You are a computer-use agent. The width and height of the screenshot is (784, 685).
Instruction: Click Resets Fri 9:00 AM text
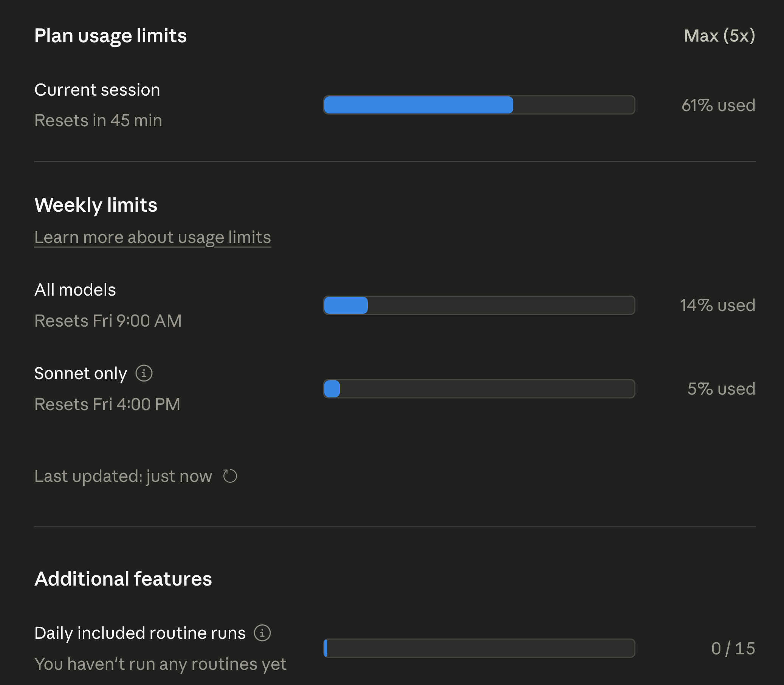pos(108,321)
